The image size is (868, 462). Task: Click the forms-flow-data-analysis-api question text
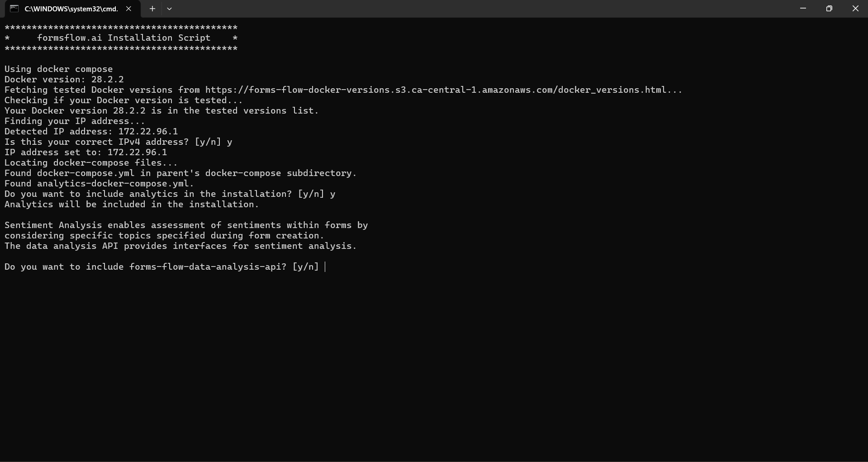tap(163, 267)
